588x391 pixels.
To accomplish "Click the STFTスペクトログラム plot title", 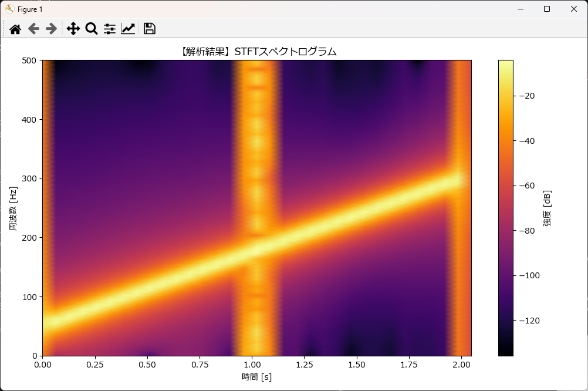I will tap(257, 52).
